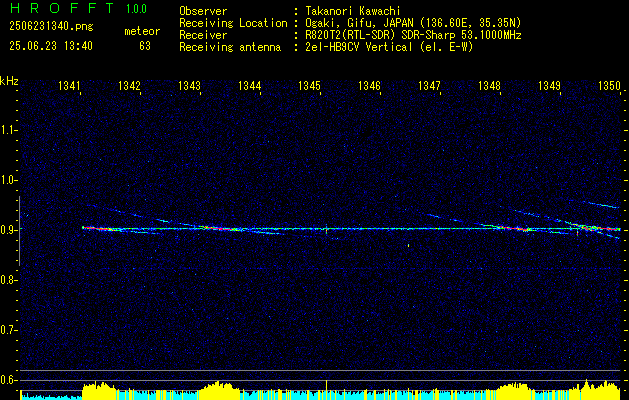The image size is (629, 400).
Task: Click the HROFFT title text
Action: (62, 8)
